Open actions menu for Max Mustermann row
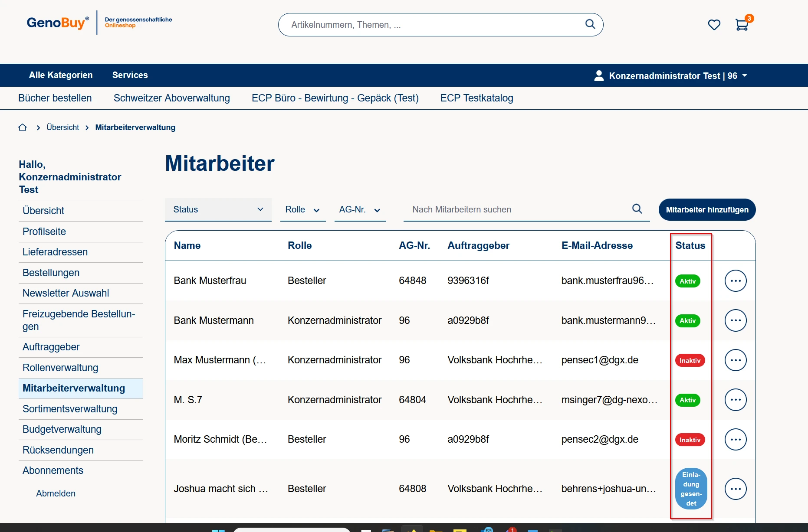Screen dimensions: 808x532 click(736, 360)
